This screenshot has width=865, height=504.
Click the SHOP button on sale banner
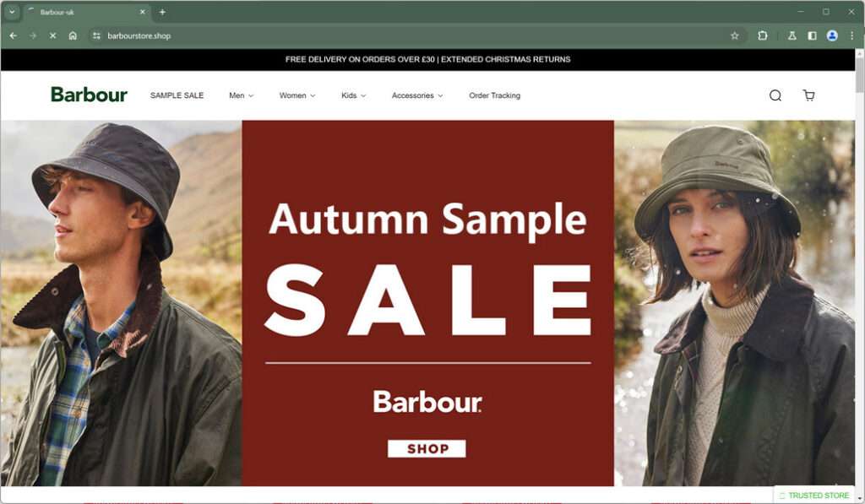[x=427, y=449]
